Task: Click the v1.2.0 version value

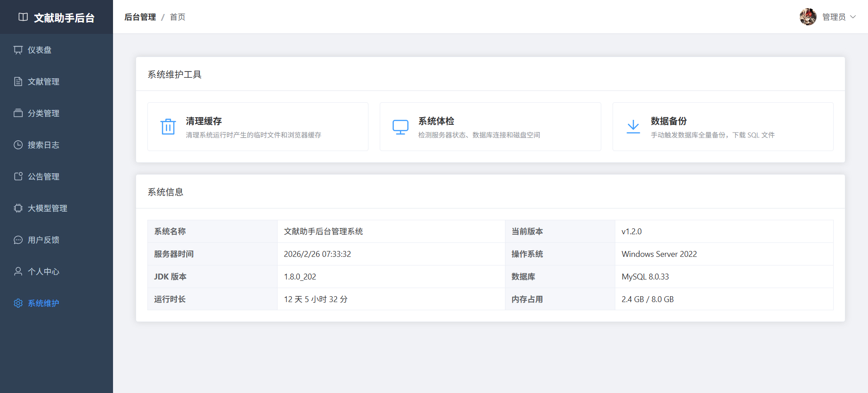Action: 632,232
